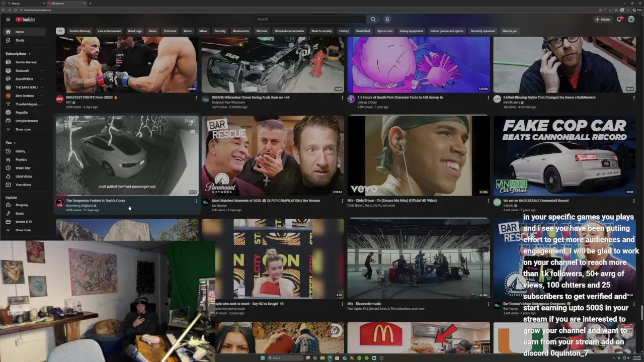The image size is (644, 362).
Task: Open the UFC channel avatar
Action: tap(59, 99)
